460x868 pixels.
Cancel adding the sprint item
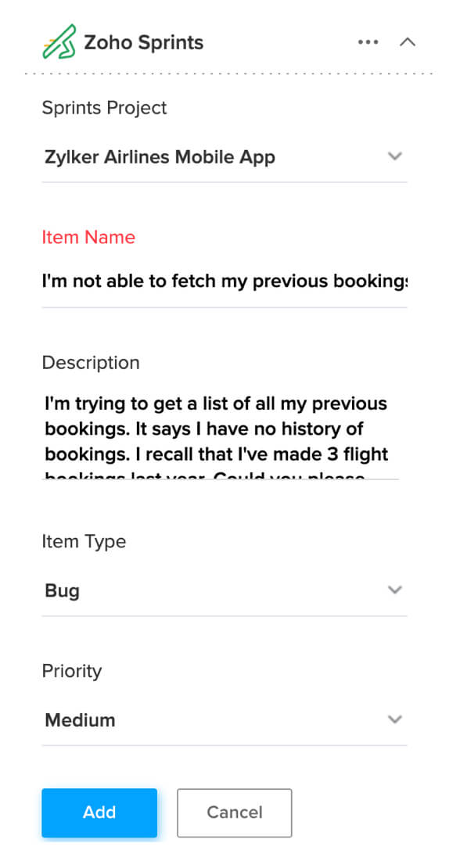click(x=235, y=812)
